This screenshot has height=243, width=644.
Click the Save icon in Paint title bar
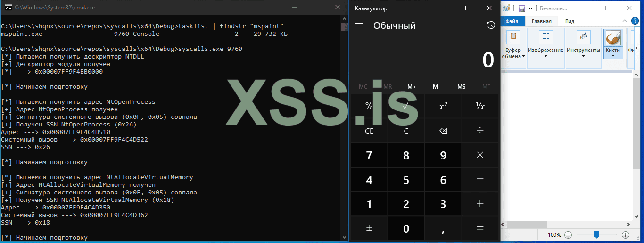pos(521,8)
